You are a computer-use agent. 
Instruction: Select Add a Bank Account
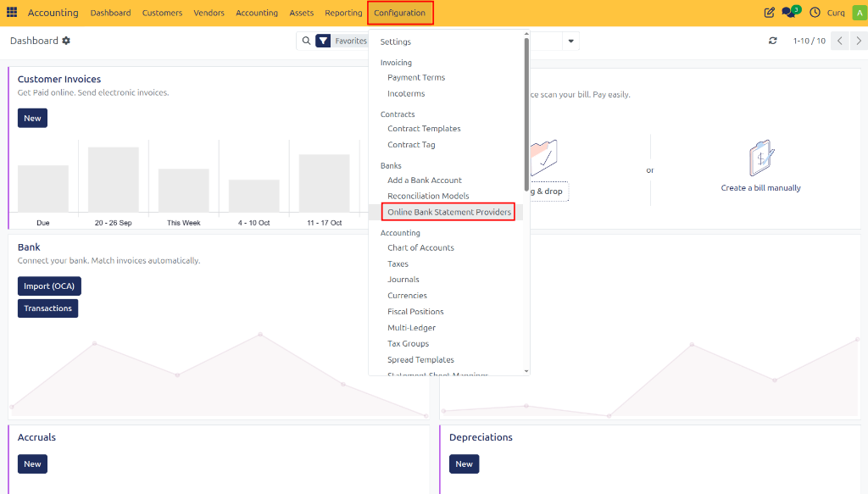coord(425,180)
